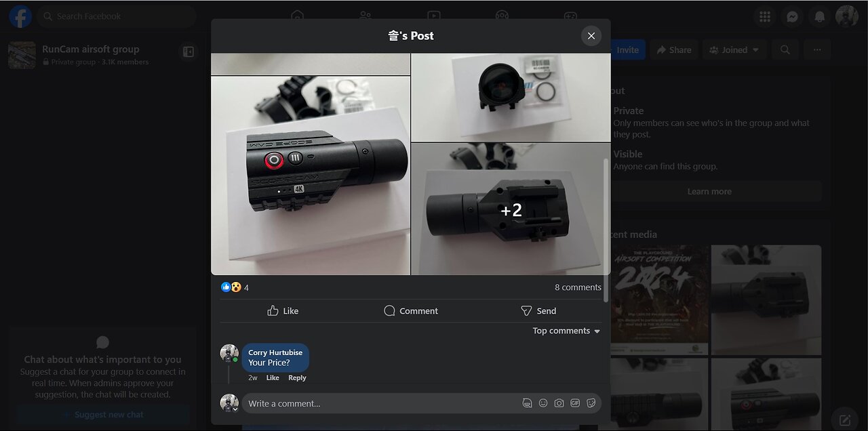Screen dimensions: 868x431
Task: Click RunCam group cover thumbnail
Action: pos(22,56)
